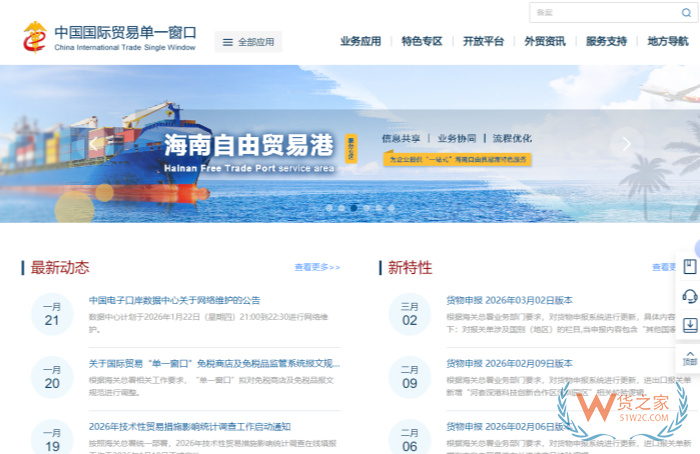Click the 信息共享 banner text
Viewport: 700px width, 454px height.
401,138
